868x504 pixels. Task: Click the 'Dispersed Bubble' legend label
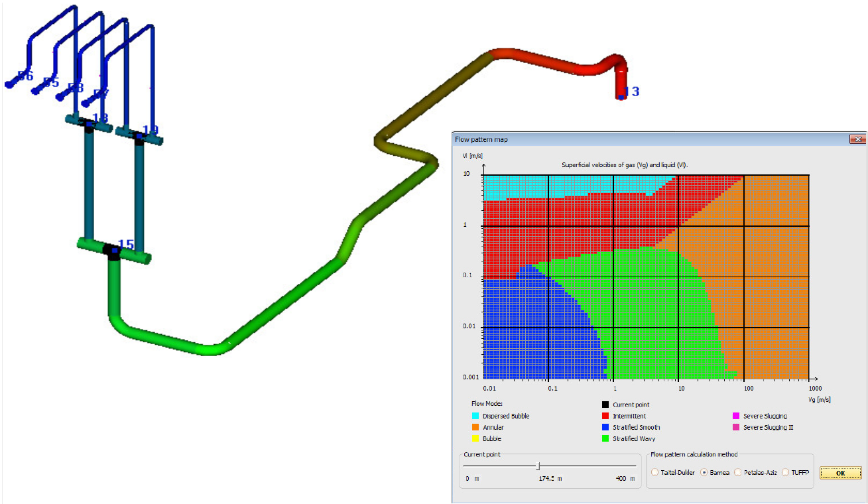pos(506,416)
